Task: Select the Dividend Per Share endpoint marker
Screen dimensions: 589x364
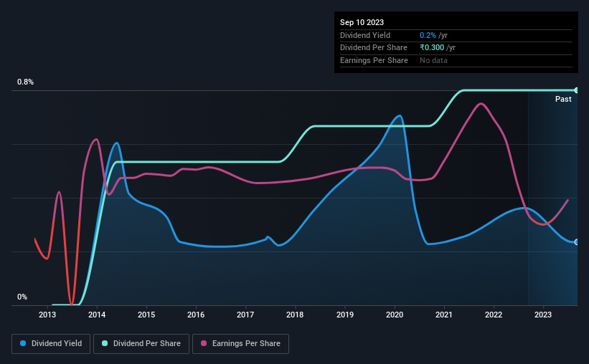Action: coord(577,90)
